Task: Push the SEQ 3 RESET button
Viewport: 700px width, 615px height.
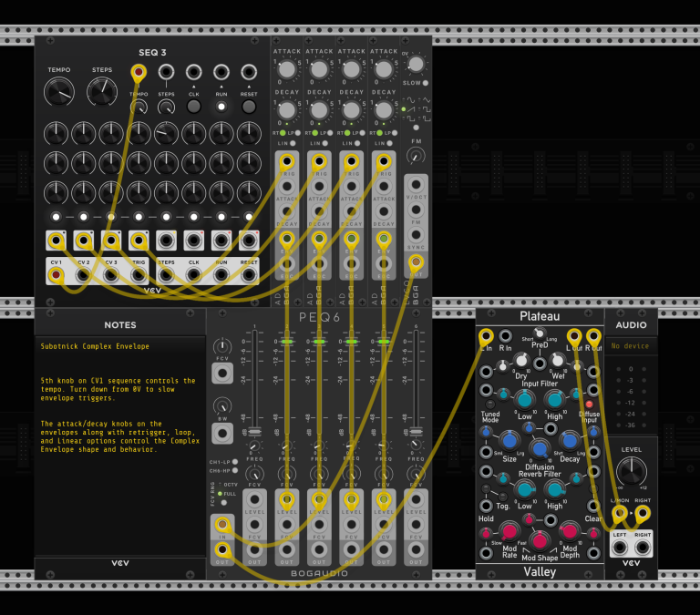Action: click(x=249, y=107)
